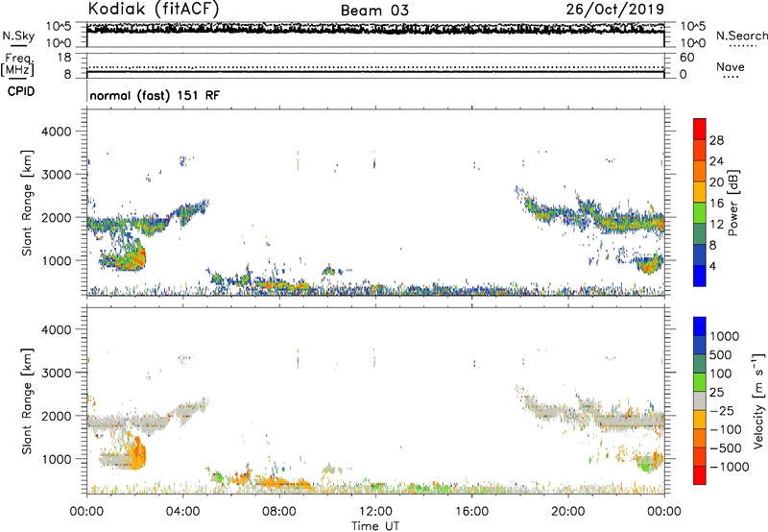Click the '12:00' time axis label

(x=375, y=512)
